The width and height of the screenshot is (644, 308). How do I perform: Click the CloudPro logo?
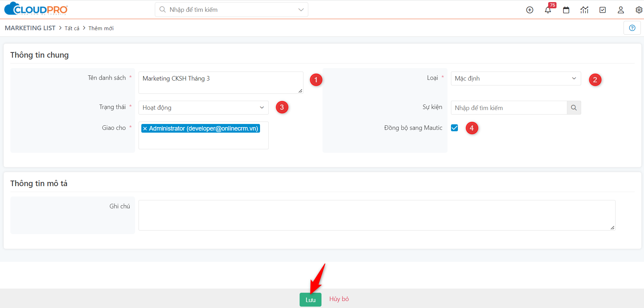pos(36,9)
